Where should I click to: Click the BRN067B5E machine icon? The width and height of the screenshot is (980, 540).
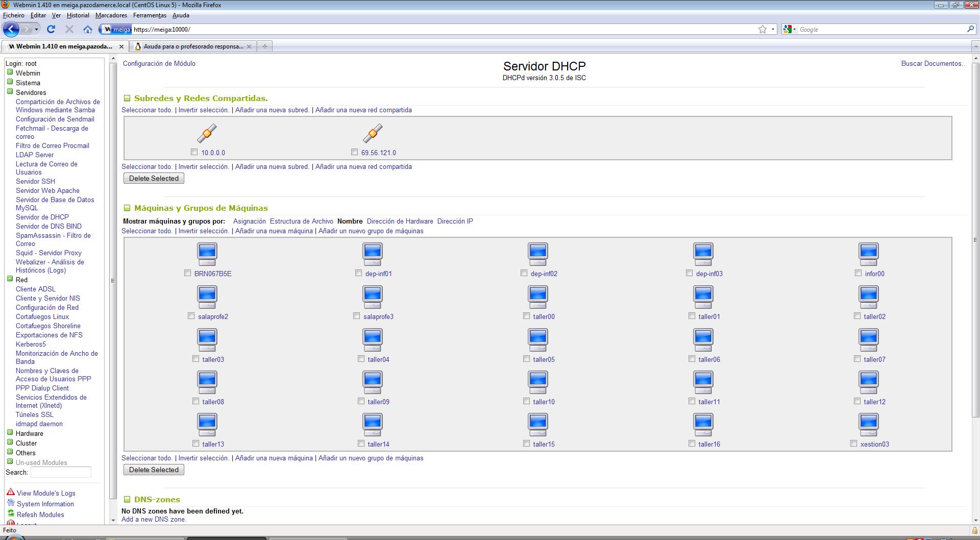point(207,254)
